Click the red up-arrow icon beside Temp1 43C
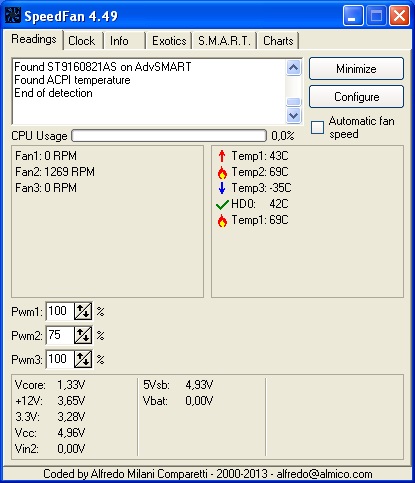This screenshot has width=415, height=483. (222, 156)
